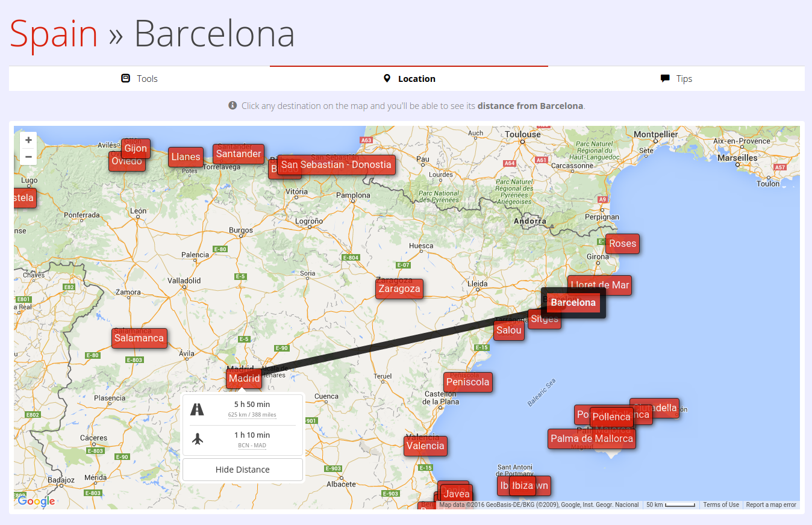Pick the Gijon marker

click(x=136, y=148)
